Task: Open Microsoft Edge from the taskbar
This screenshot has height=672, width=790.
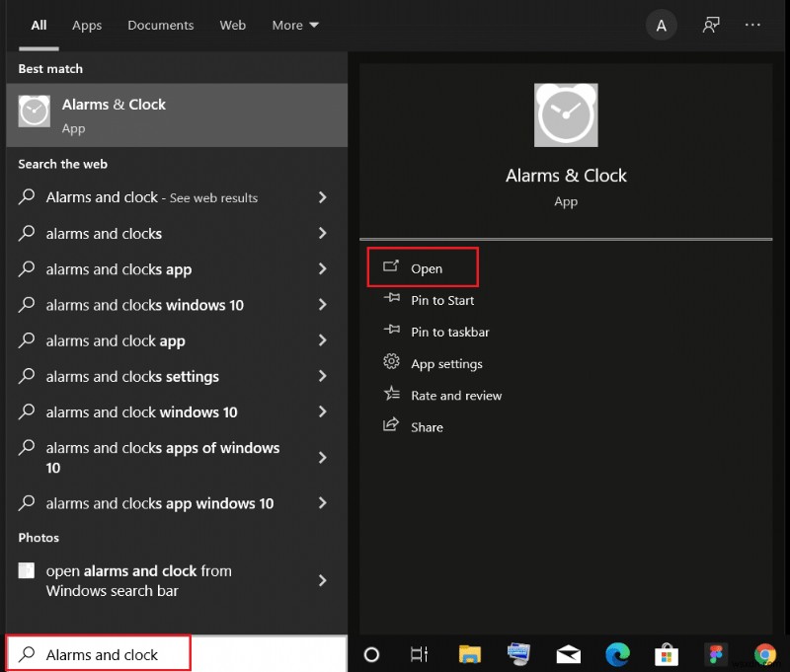Action: (618, 654)
